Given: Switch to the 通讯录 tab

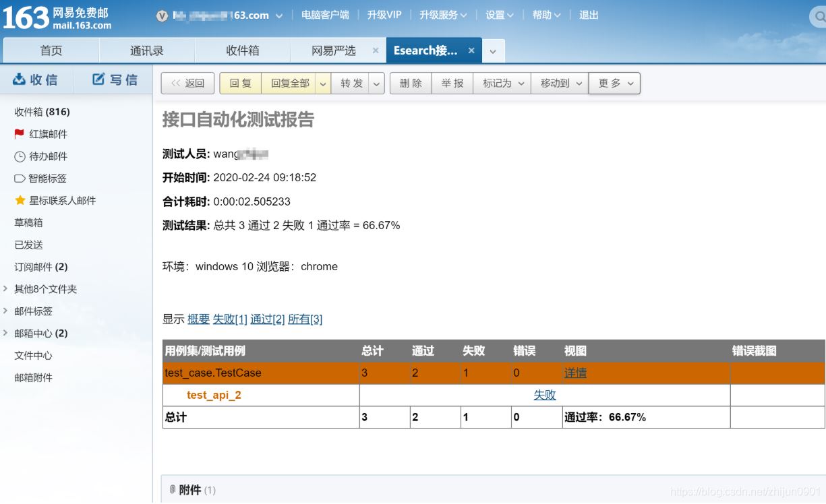Looking at the screenshot, I should (145, 50).
